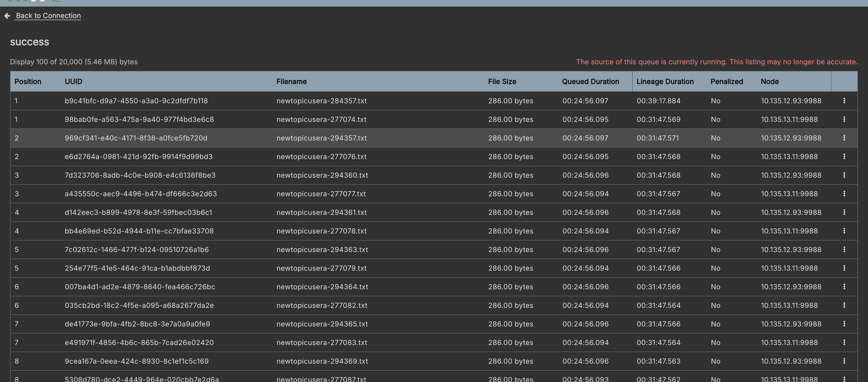Sort the table by Queued Duration
This screenshot has height=382, width=868.
(590, 81)
